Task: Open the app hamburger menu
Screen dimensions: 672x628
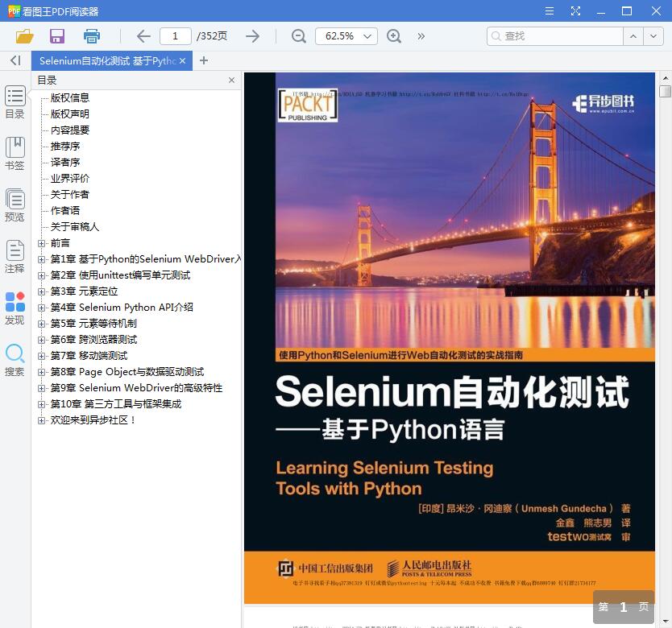Action: [x=550, y=11]
